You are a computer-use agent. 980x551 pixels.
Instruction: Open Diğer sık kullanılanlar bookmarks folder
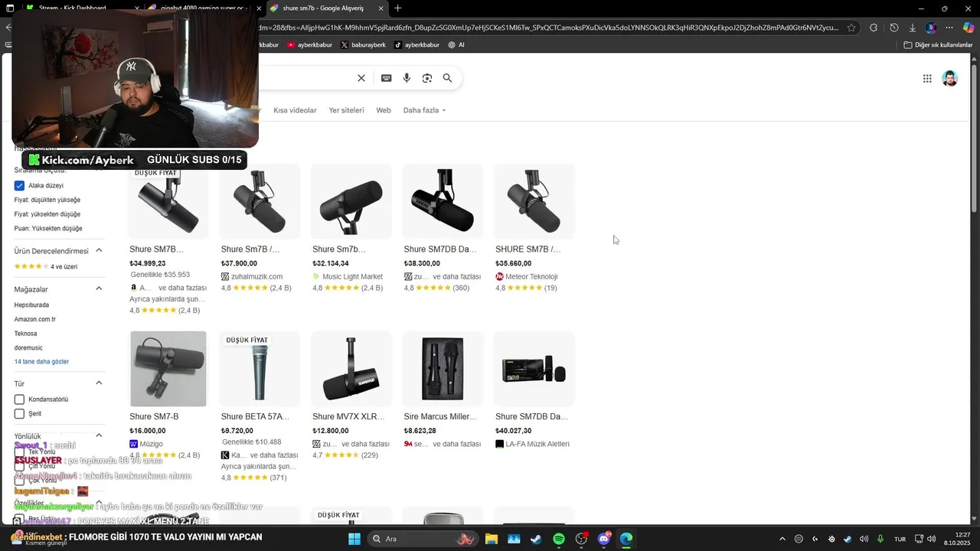point(938,45)
